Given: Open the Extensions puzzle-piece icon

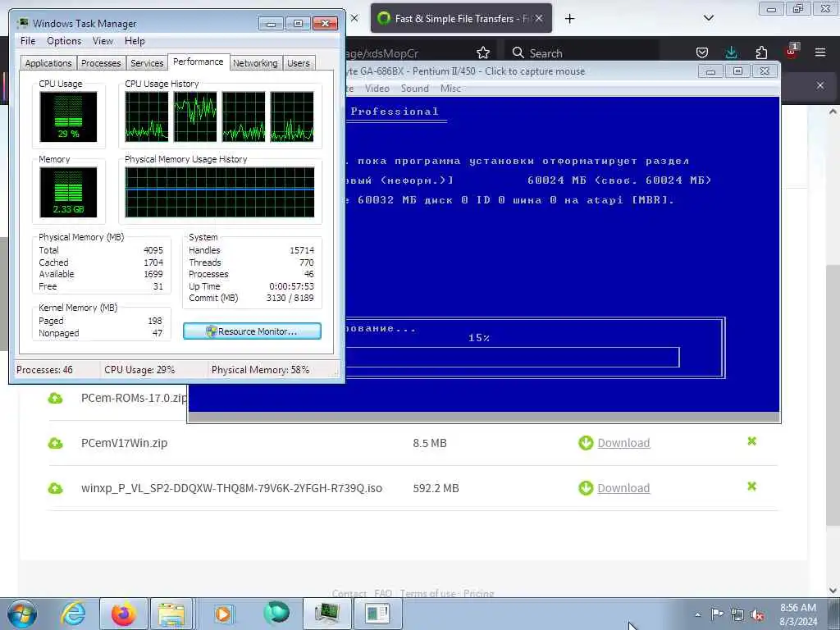Looking at the screenshot, I should click(x=761, y=52).
